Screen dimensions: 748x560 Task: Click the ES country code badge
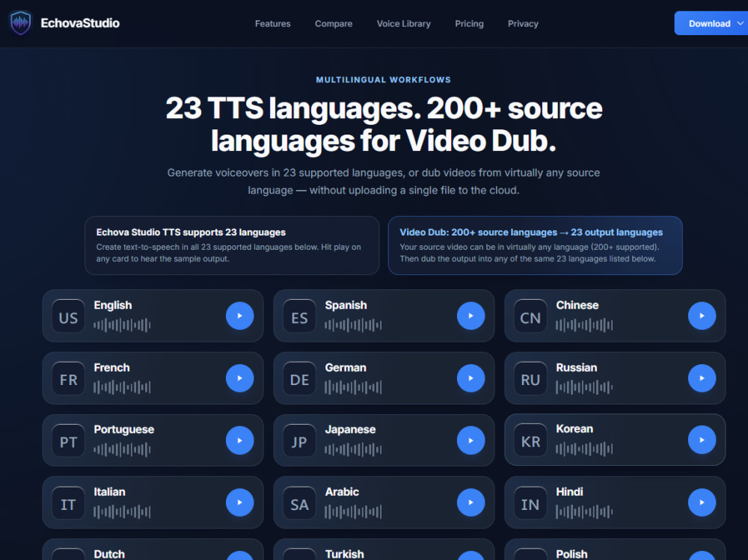pos(299,316)
